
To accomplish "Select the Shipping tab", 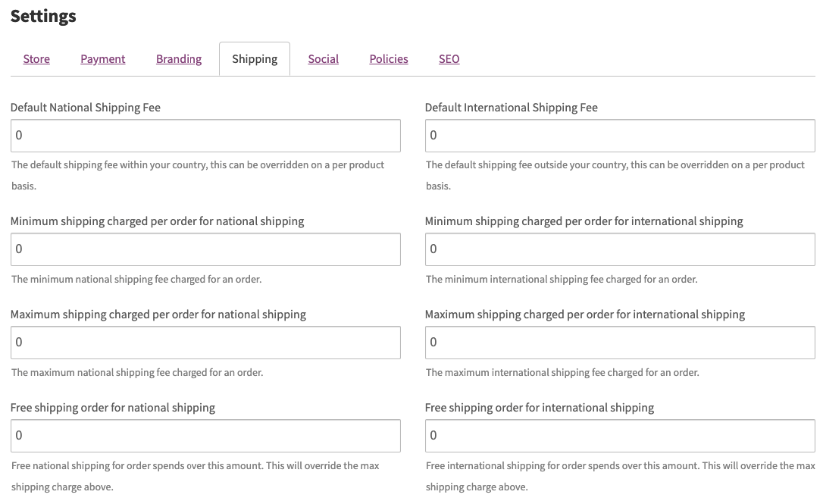I will tap(255, 59).
